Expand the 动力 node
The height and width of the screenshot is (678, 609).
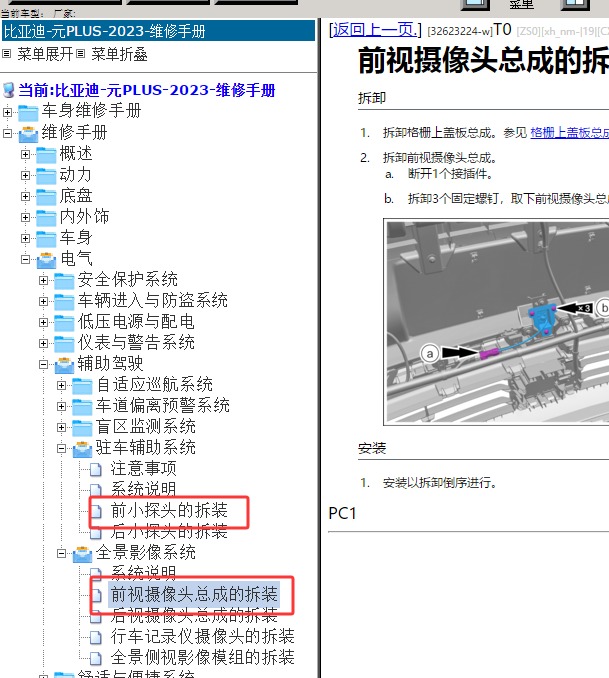(x=26, y=176)
